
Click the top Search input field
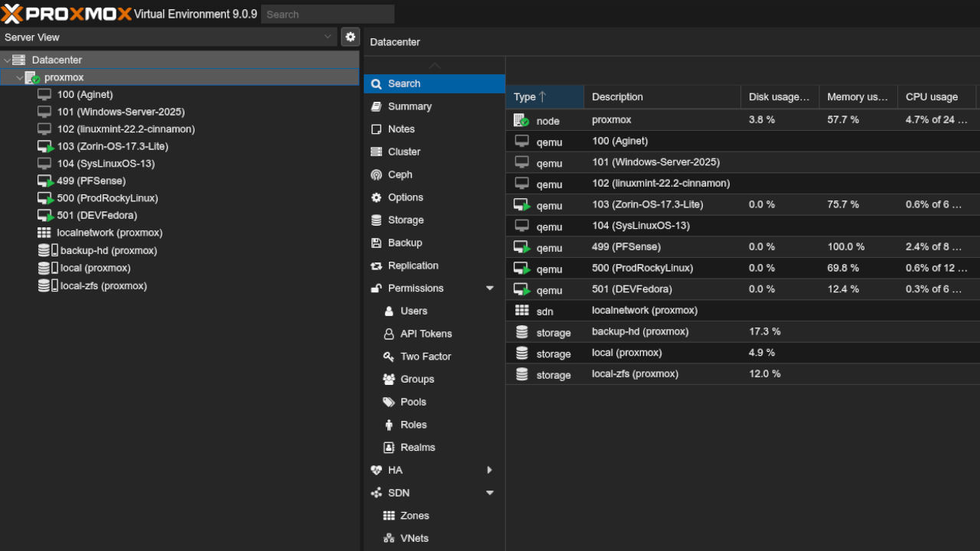click(x=327, y=15)
